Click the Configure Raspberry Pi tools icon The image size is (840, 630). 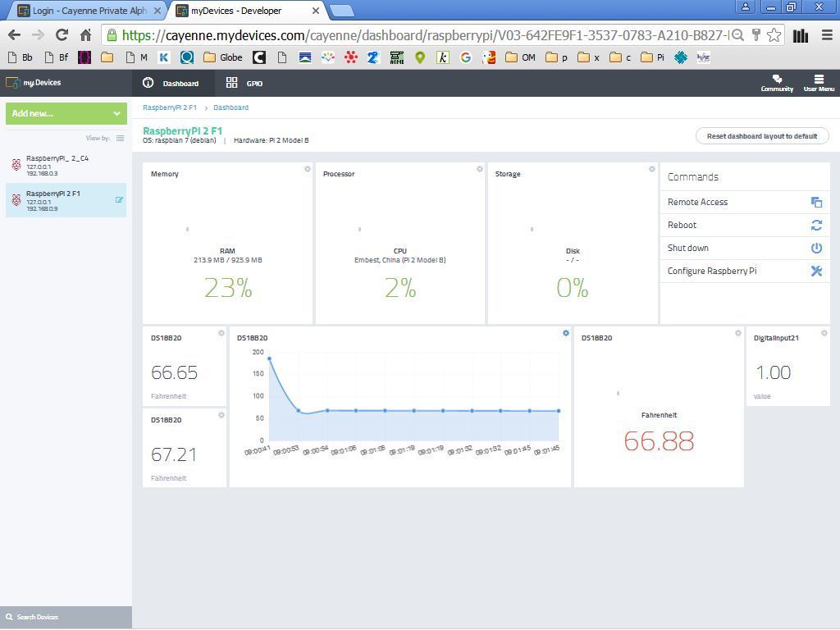tap(816, 271)
